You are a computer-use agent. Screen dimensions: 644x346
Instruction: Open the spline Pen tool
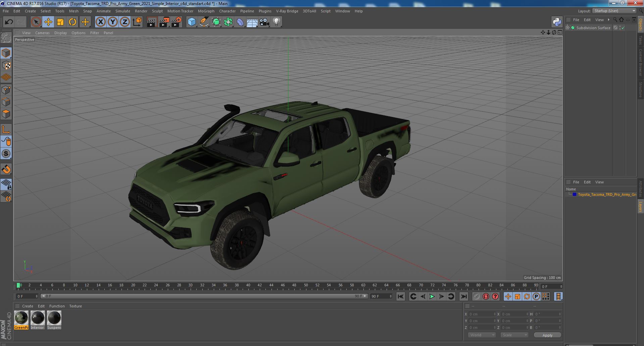click(204, 22)
